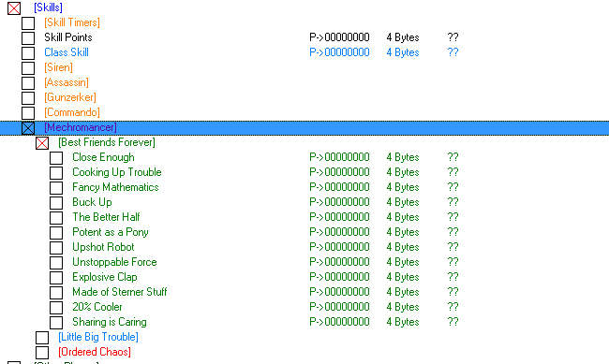Click the 4 Bytes type for Upshot Robot
Screen dimensions: 609x364
pyautogui.click(x=403, y=247)
